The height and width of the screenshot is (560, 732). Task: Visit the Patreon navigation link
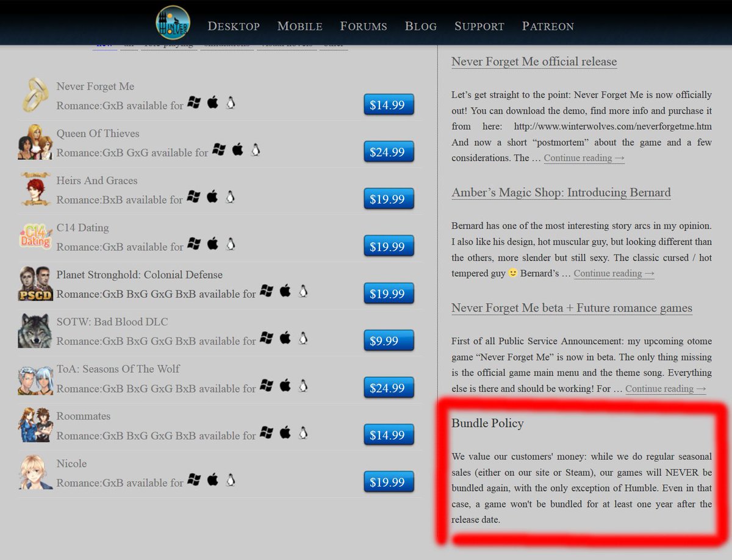click(x=548, y=26)
